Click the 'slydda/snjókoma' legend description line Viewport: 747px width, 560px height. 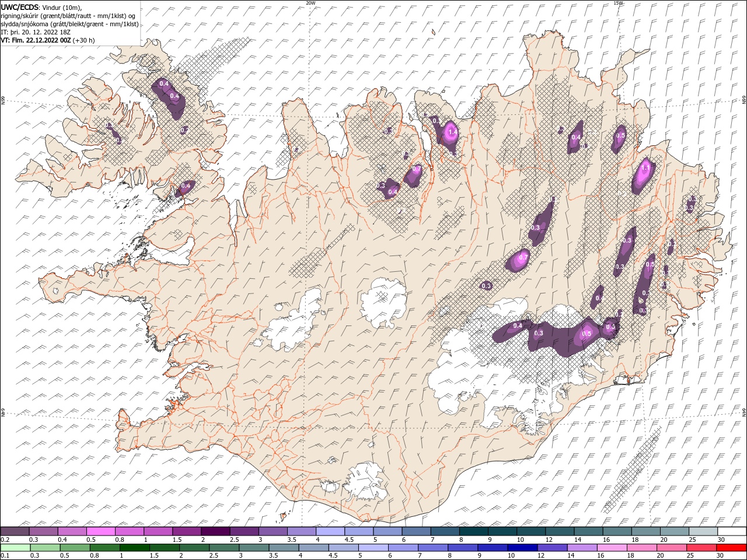coord(70,24)
